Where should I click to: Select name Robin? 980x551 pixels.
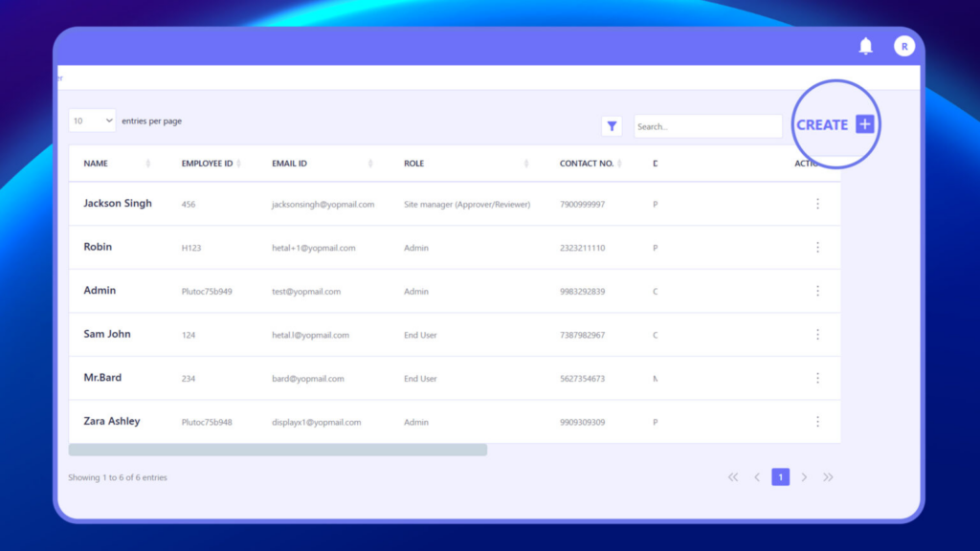tap(98, 247)
